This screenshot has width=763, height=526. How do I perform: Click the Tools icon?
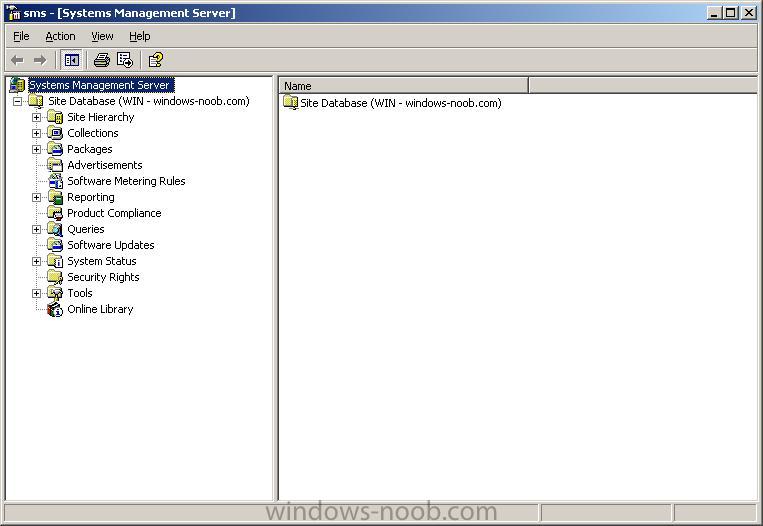[55, 293]
